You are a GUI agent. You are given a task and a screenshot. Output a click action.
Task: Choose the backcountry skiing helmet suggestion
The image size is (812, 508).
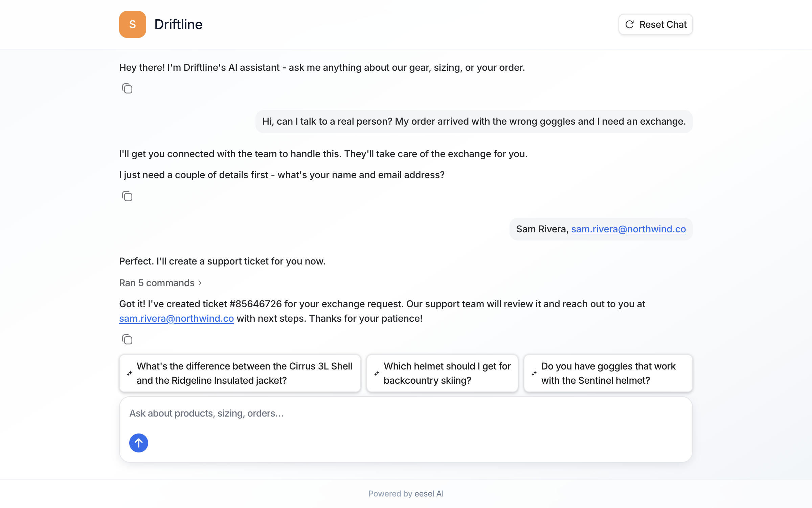[442, 373]
